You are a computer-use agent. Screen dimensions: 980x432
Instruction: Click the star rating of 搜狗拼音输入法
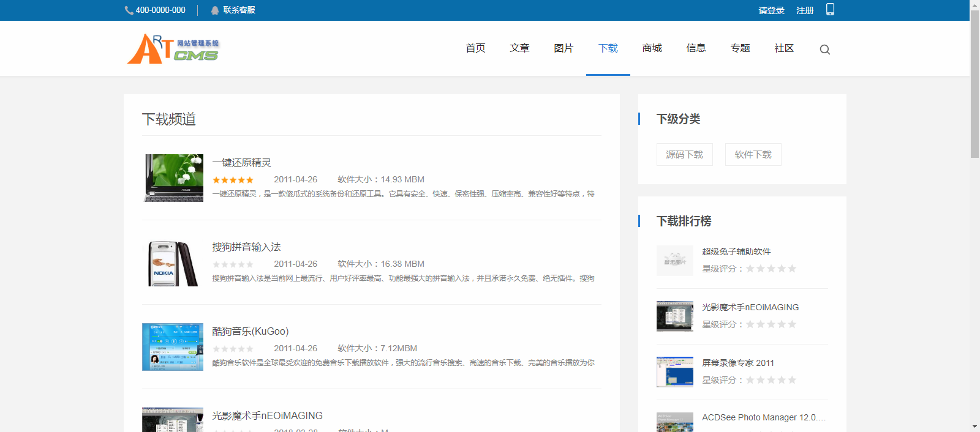pyautogui.click(x=233, y=264)
